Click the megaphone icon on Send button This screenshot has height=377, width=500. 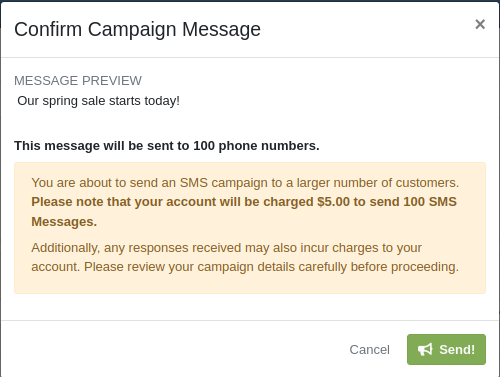[x=425, y=349]
